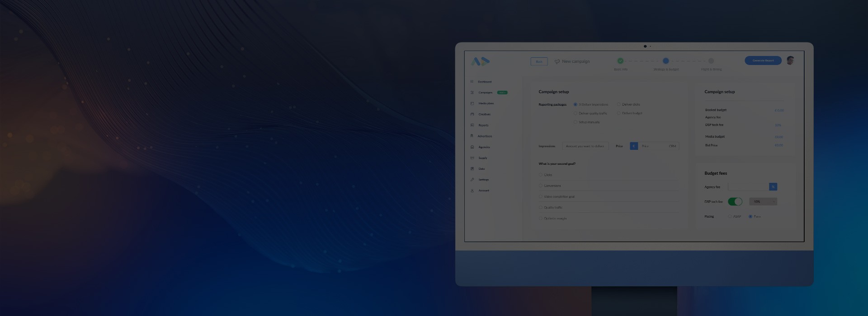Click the Settings wrench icon
The image size is (868, 316).
pyautogui.click(x=472, y=180)
